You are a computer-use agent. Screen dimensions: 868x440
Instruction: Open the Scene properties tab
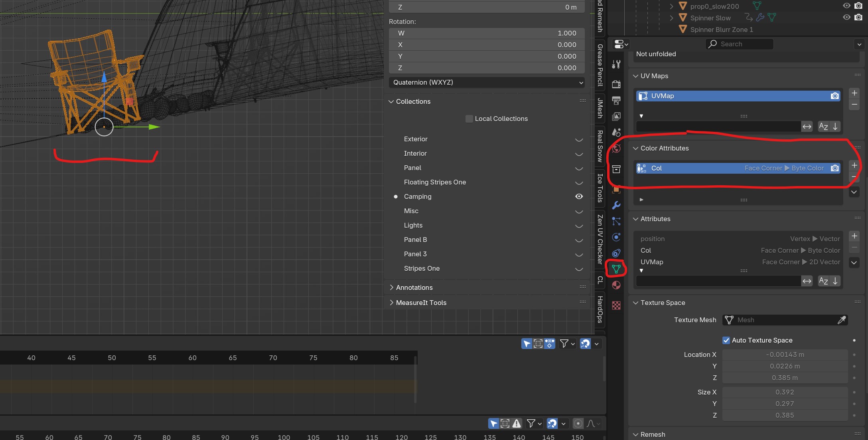616,132
